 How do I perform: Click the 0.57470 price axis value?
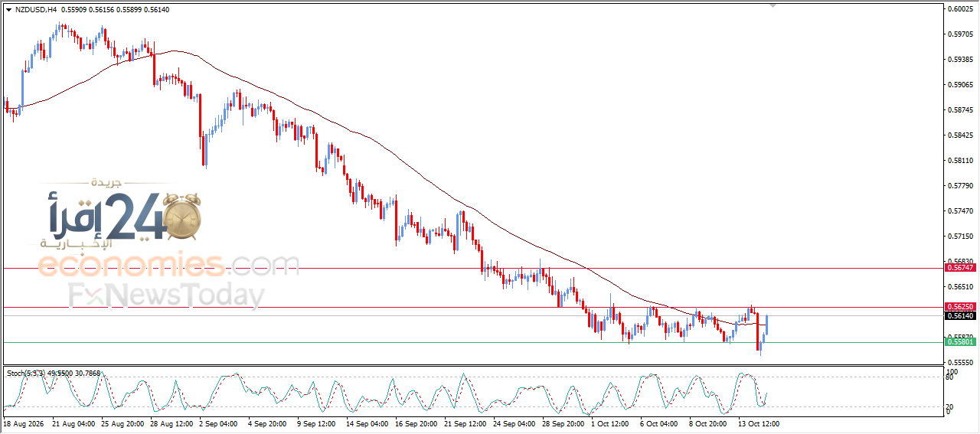[962, 211]
